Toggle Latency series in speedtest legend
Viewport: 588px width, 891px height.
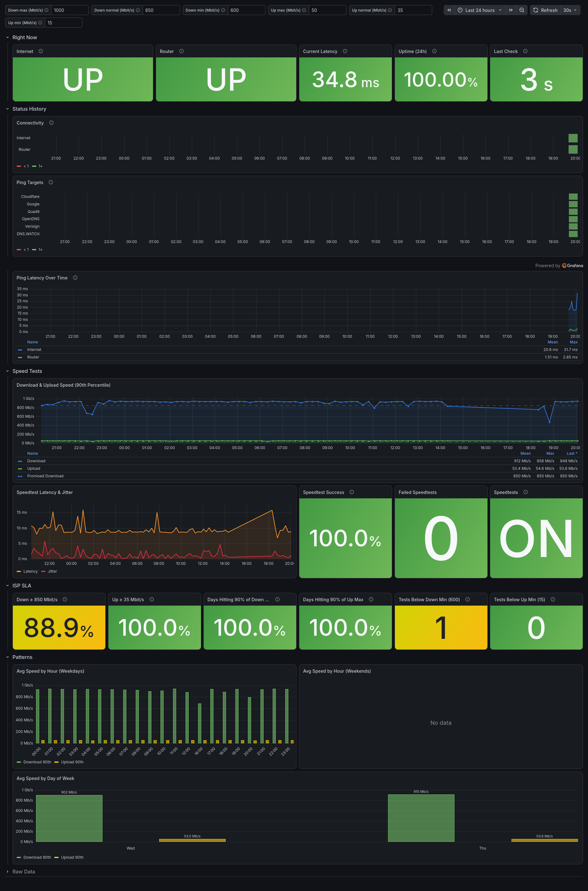point(30,571)
